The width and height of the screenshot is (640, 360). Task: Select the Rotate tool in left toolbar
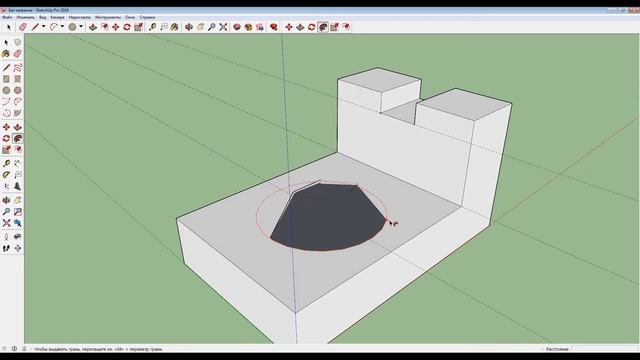point(6,139)
